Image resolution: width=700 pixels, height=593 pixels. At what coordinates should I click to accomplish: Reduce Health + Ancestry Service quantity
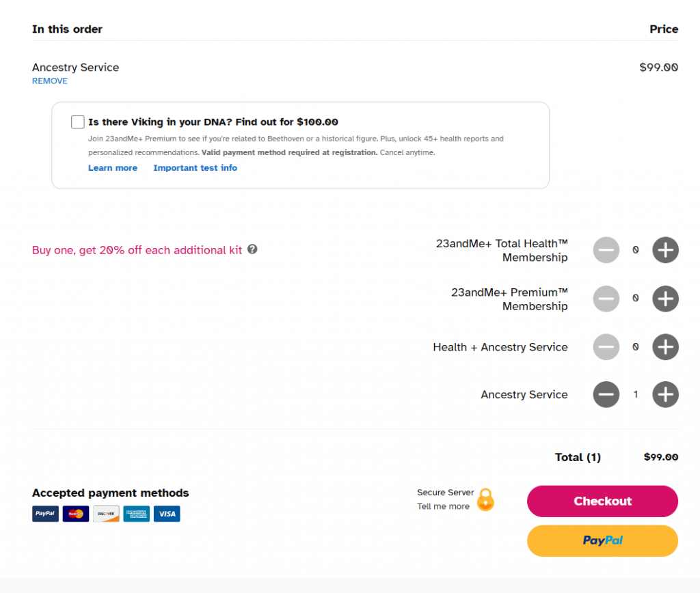pyautogui.click(x=606, y=347)
